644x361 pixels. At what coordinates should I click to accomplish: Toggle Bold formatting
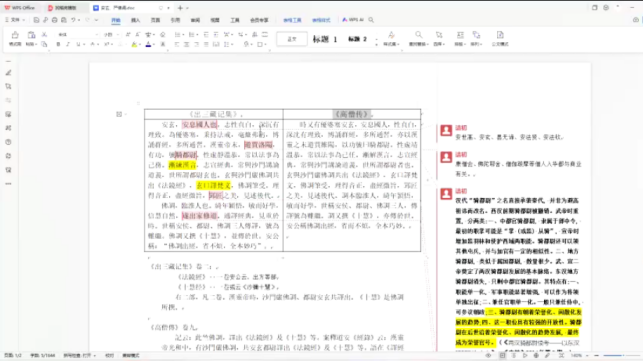point(58,44)
